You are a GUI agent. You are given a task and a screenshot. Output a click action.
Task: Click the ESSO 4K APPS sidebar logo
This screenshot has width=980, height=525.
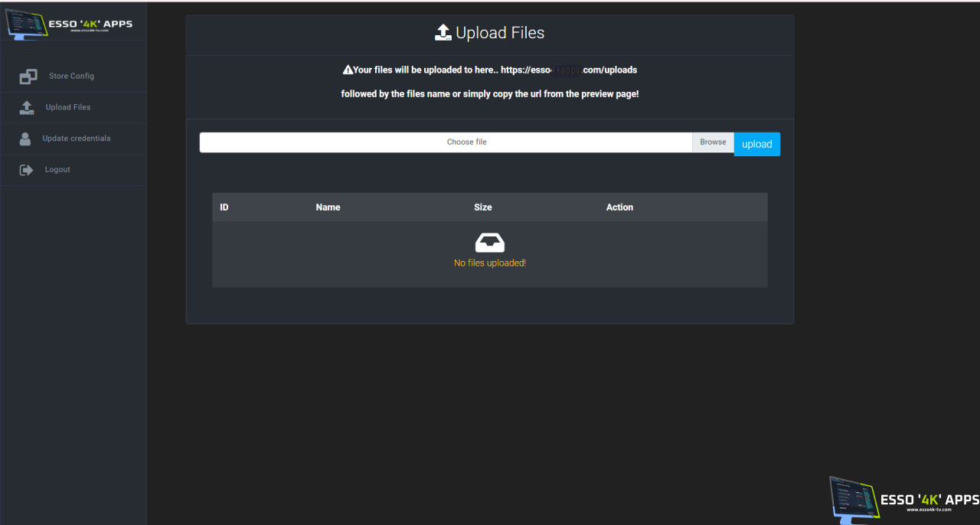pos(69,24)
